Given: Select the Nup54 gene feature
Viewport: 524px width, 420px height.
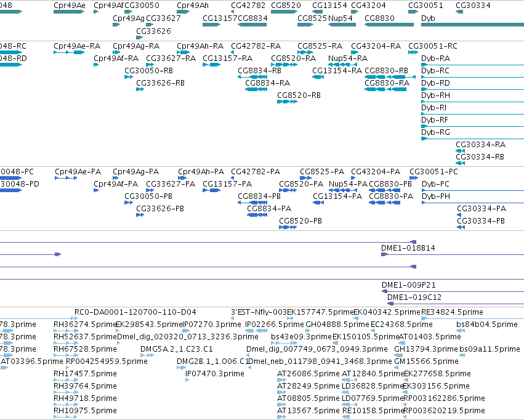Looking at the screenshot, I should [342, 25].
